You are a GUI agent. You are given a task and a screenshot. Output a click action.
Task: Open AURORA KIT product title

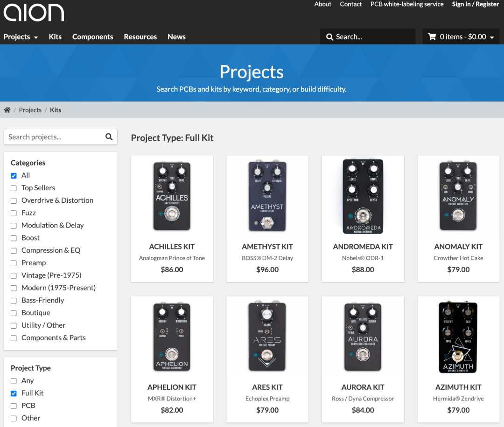(x=363, y=387)
